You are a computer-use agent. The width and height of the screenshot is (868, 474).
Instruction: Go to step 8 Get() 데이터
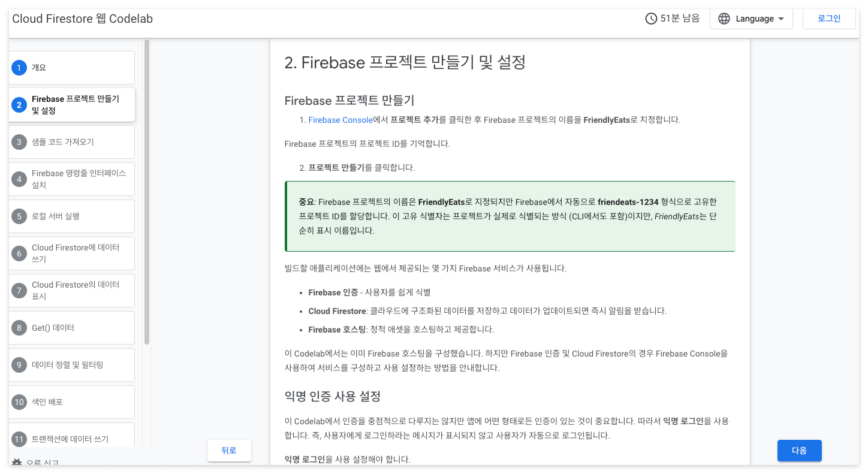coord(71,328)
